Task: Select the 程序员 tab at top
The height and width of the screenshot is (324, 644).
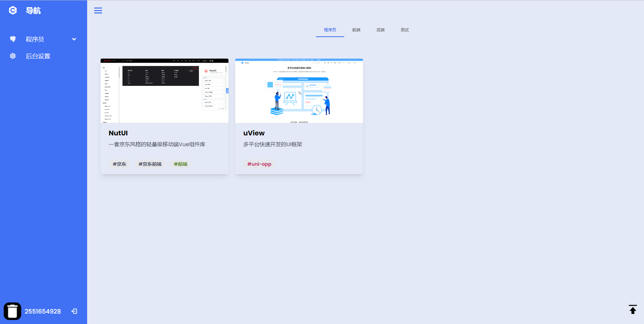Action: click(330, 30)
